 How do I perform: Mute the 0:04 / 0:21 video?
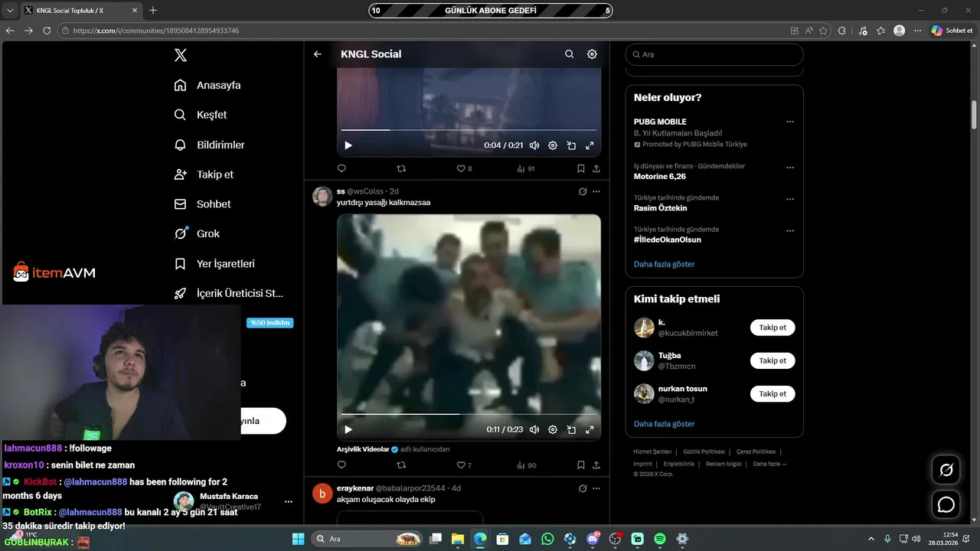[534, 145]
